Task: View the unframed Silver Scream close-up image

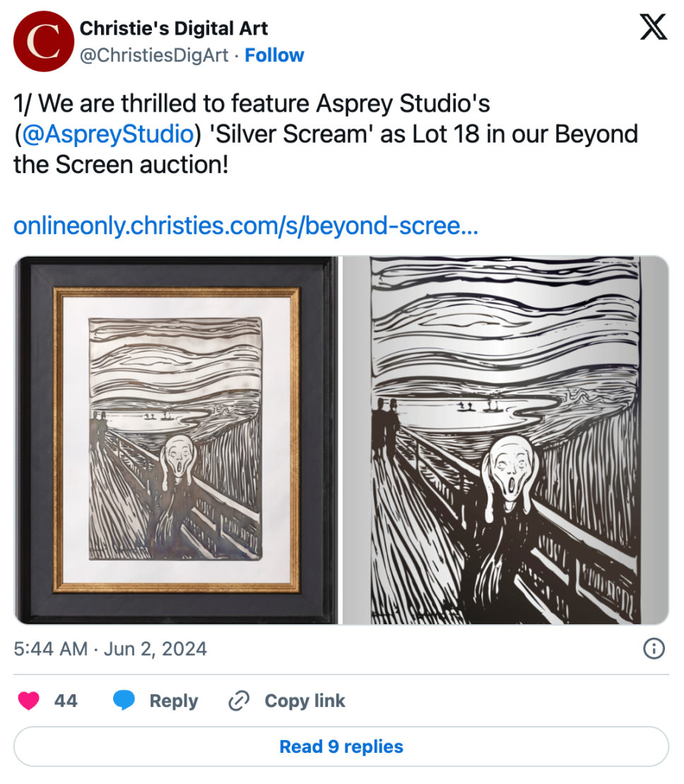Action: click(506, 440)
